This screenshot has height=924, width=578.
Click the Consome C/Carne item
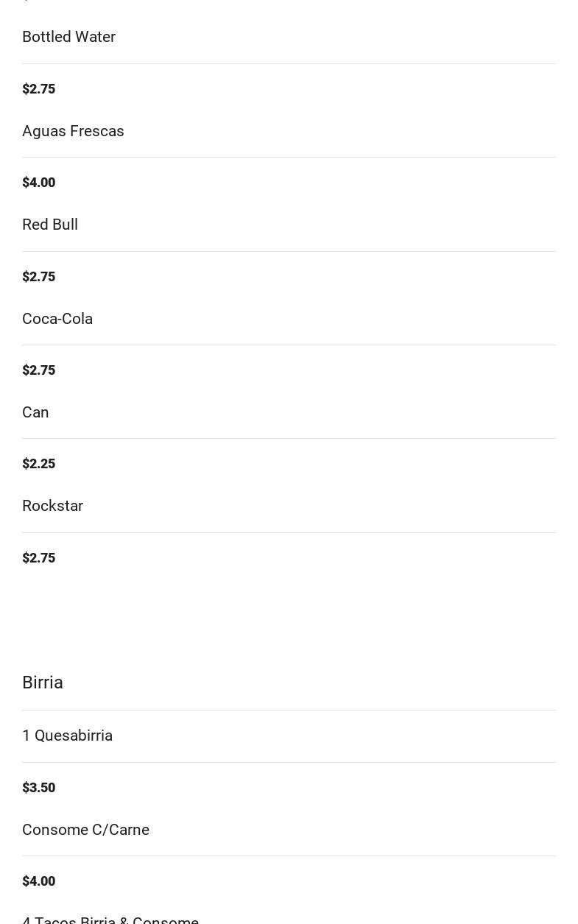85,830
